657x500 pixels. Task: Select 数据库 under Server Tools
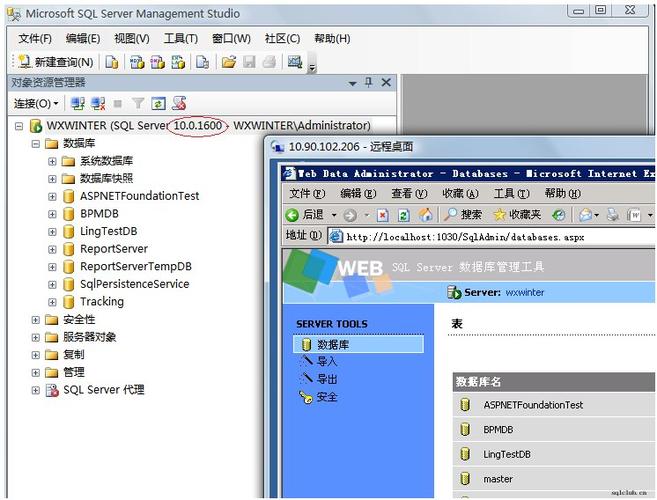tap(359, 345)
